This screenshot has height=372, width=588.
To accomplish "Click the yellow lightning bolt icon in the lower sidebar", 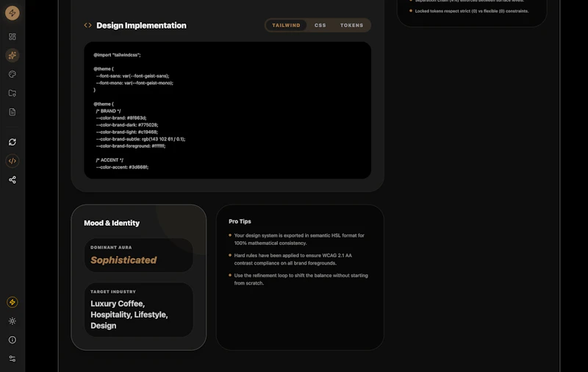I will pos(12,302).
